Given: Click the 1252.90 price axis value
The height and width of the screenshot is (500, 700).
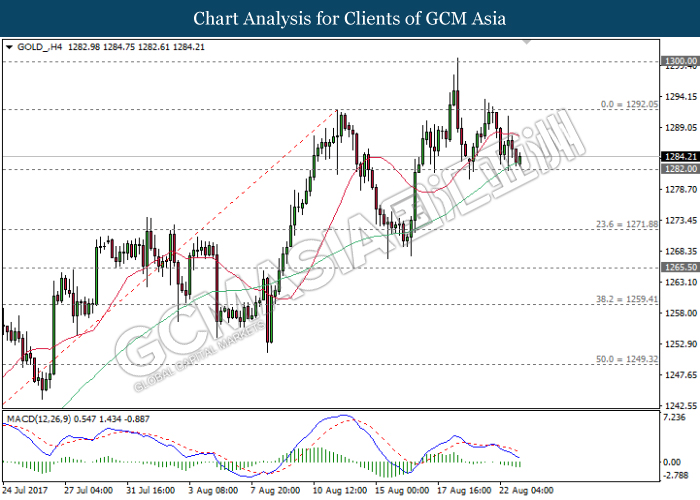Looking at the screenshot, I should pyautogui.click(x=681, y=344).
